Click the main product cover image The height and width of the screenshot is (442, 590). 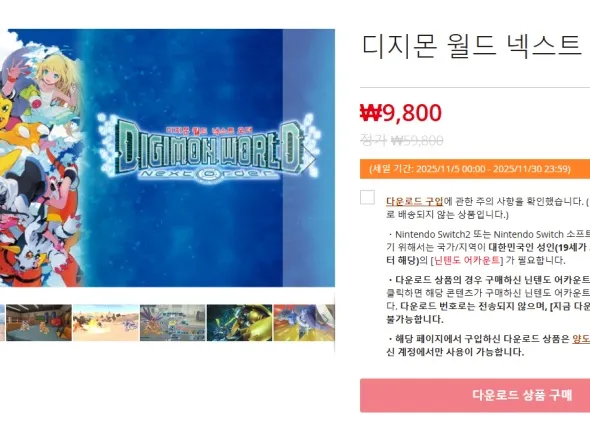(167, 158)
